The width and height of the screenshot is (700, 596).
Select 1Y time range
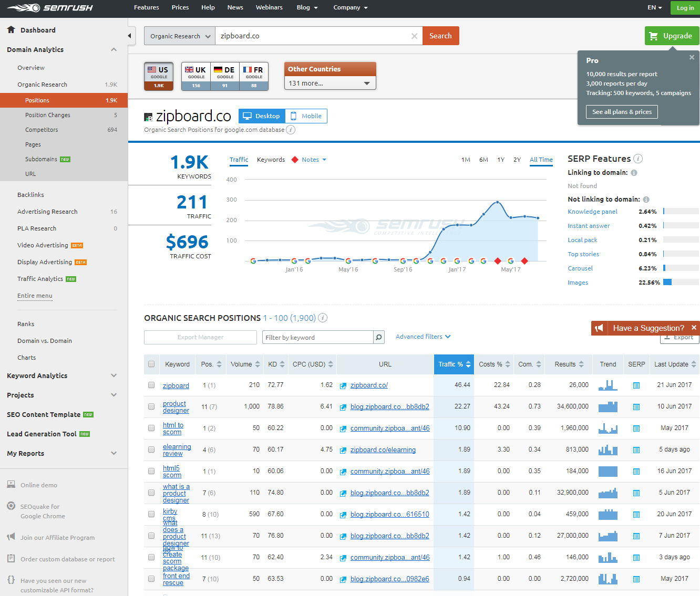point(501,160)
